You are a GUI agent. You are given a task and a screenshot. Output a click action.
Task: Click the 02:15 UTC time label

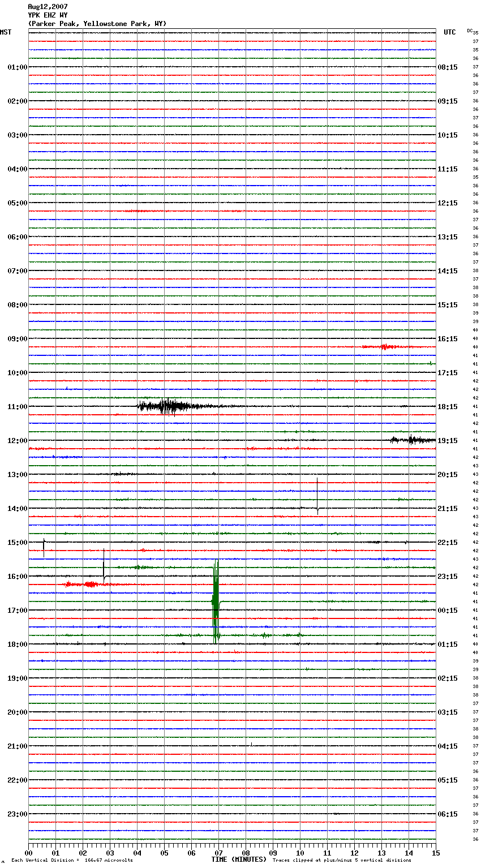(448, 678)
